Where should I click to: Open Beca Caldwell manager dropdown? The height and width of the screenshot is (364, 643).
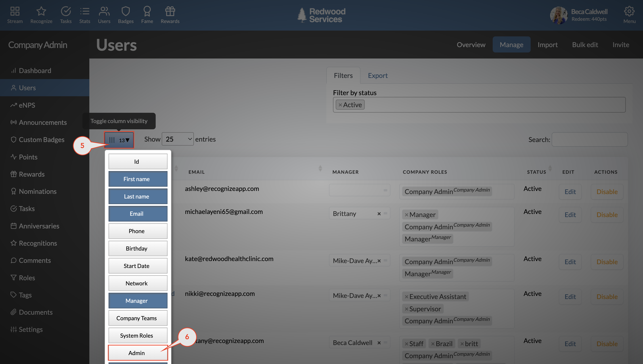click(360, 343)
